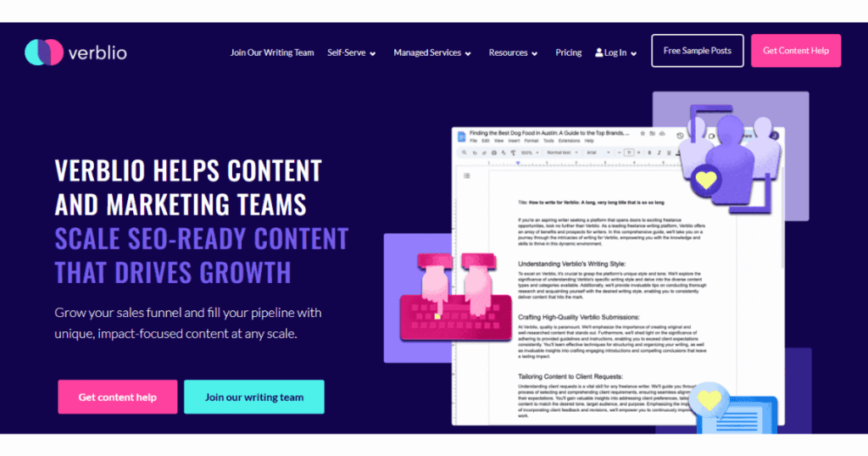Click the print icon in the Docs toolbar
The image size is (868, 456).
[x=494, y=153]
